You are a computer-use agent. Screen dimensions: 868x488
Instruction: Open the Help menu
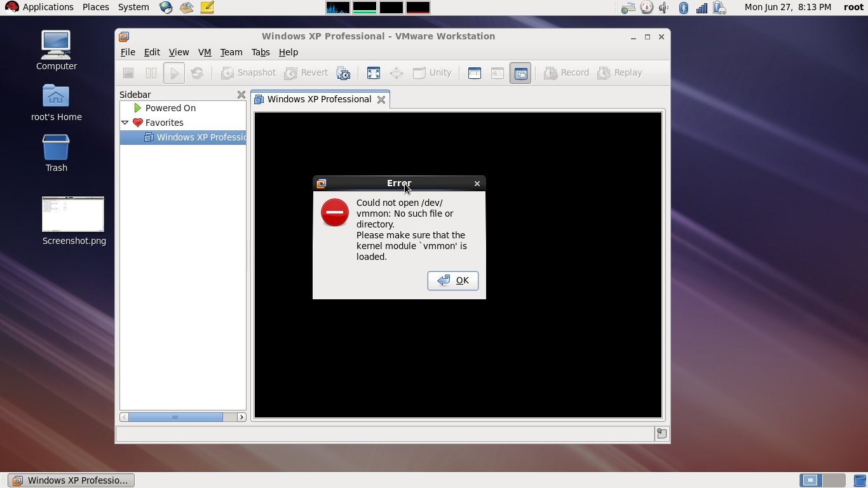tap(288, 52)
